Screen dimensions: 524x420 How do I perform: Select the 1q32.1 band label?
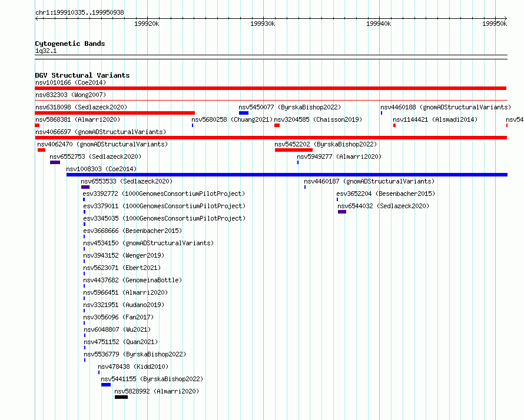tap(46, 51)
